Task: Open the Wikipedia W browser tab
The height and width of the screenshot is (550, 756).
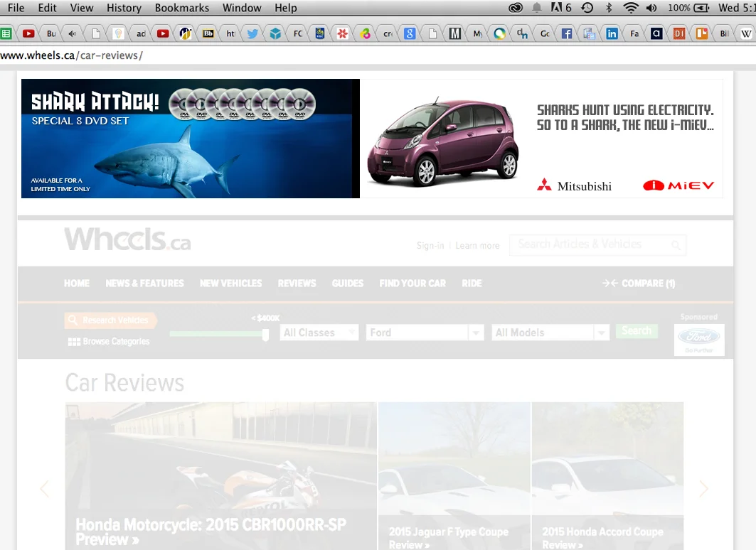Action: (746, 33)
